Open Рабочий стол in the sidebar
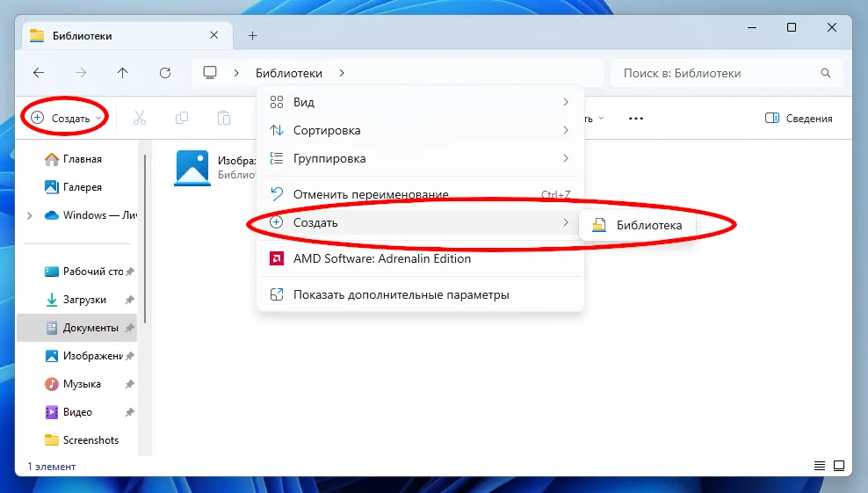Screen dimensions: 868x493 pos(77,272)
